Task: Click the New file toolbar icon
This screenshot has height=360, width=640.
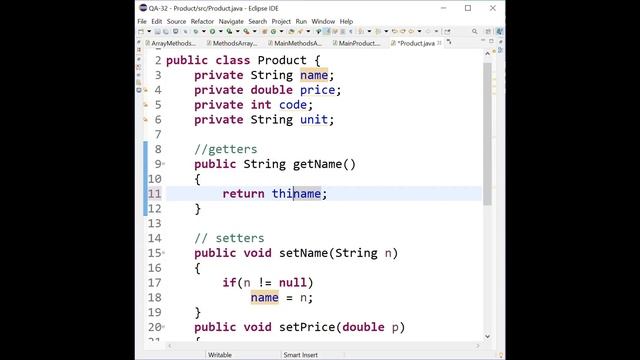Action: [x=140, y=31]
